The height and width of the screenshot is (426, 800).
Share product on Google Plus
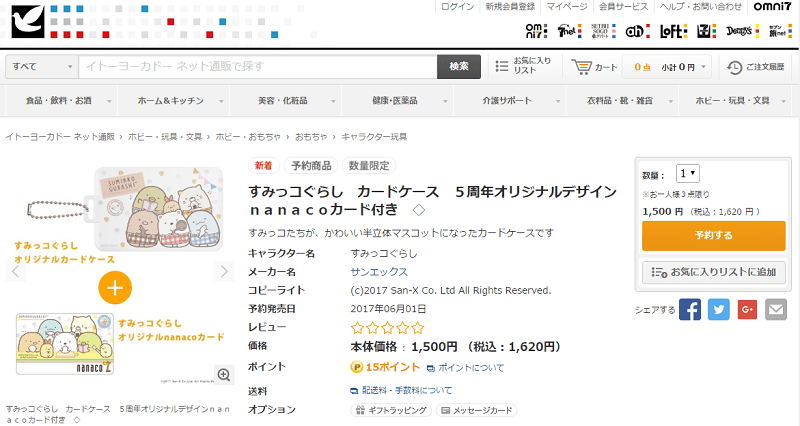[x=747, y=310]
